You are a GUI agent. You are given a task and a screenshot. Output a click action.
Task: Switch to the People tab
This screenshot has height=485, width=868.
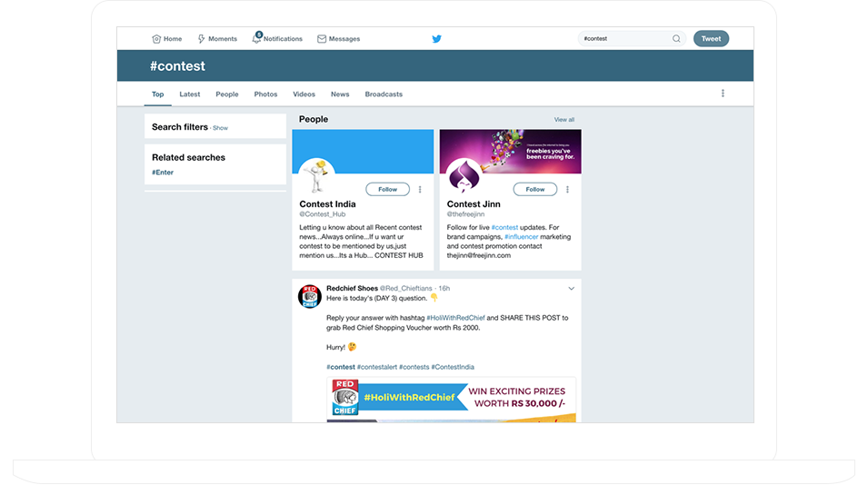click(227, 94)
